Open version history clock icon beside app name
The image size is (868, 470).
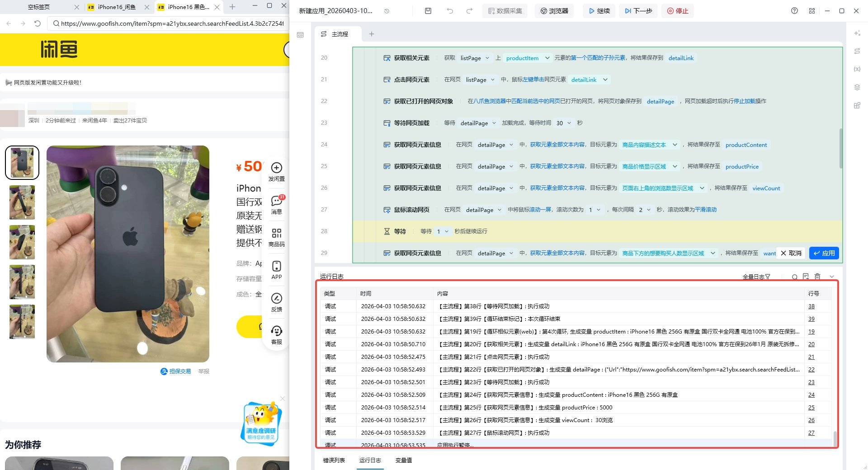point(387,11)
